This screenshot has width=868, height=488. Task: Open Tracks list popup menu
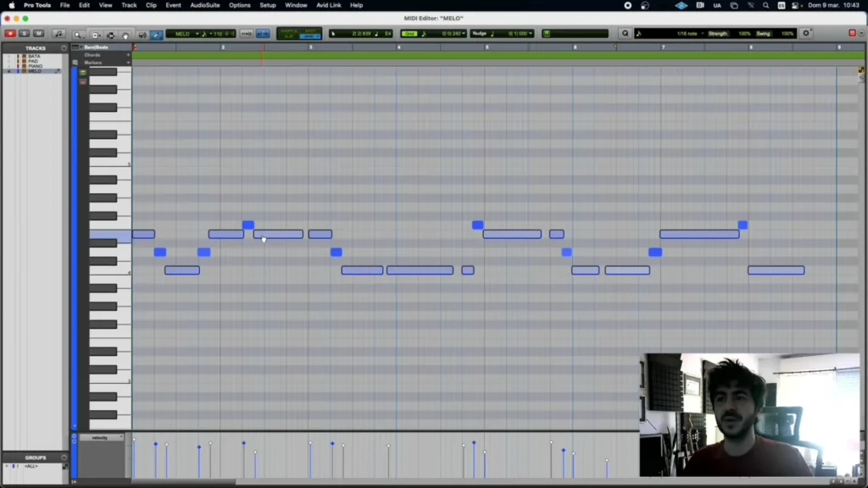(x=64, y=48)
